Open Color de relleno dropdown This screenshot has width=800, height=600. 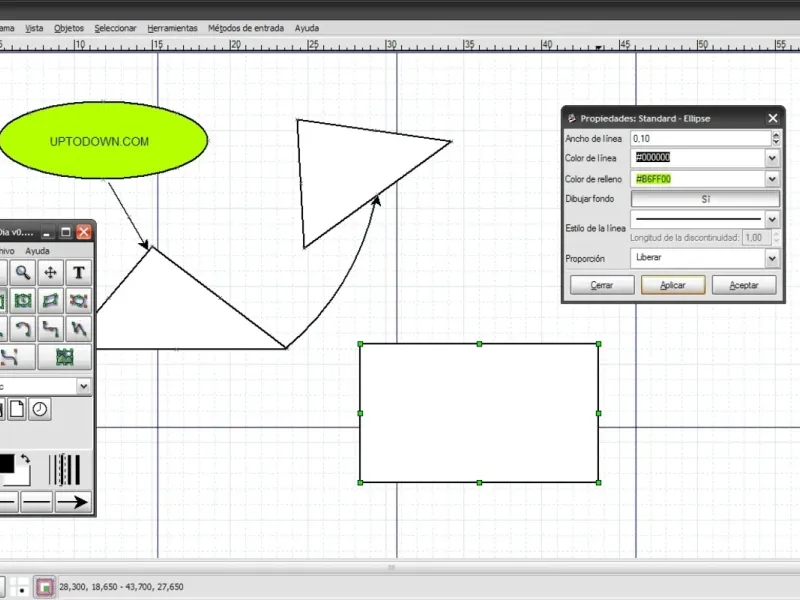point(772,179)
